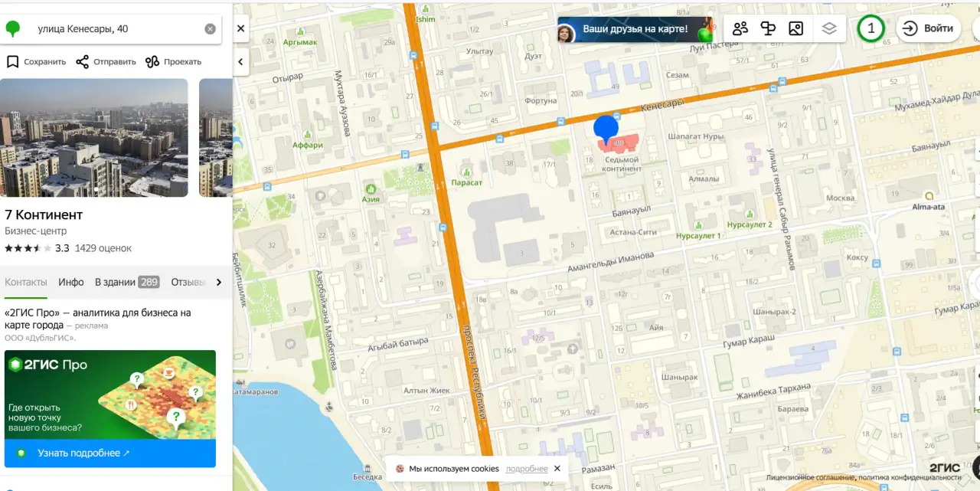This screenshot has width=980, height=491.
Task: Dismiss the cookies notification
Action: (557, 468)
